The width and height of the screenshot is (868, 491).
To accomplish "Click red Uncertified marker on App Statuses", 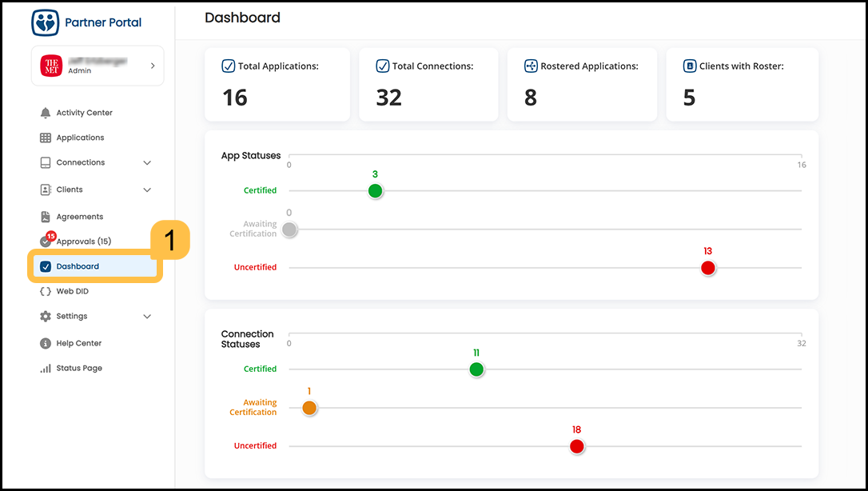I will point(708,268).
